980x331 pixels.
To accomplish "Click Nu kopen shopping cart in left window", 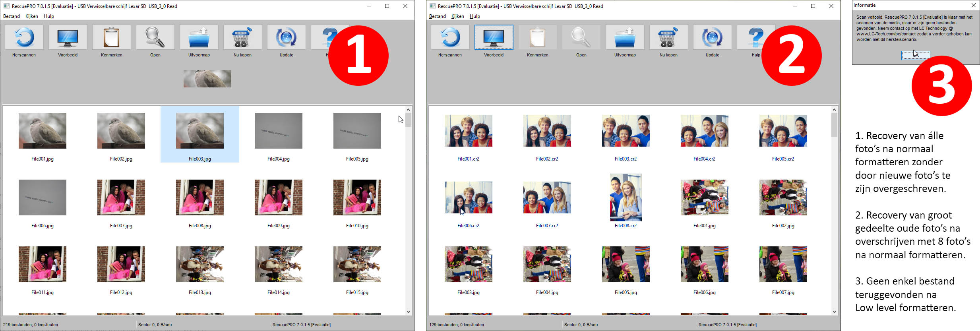I will (x=242, y=38).
